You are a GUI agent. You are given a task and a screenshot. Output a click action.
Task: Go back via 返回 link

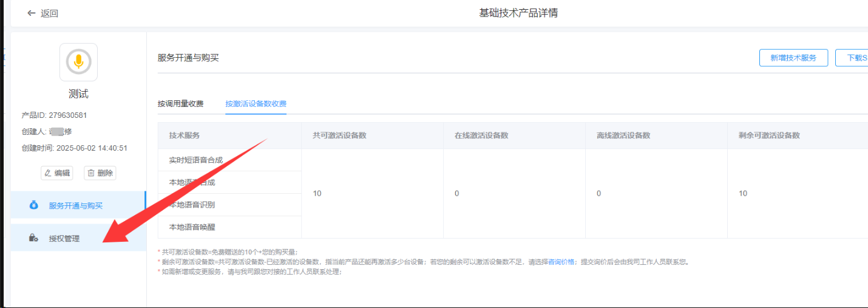[49, 13]
